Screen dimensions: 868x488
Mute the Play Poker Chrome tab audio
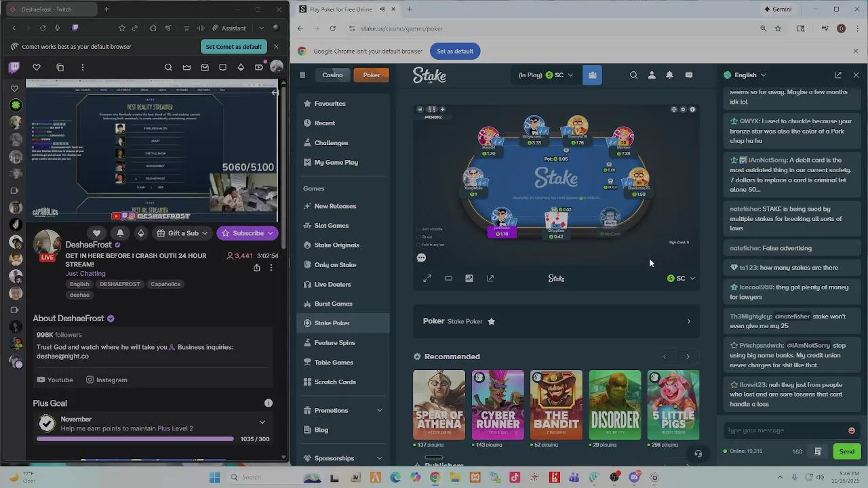pos(382,9)
